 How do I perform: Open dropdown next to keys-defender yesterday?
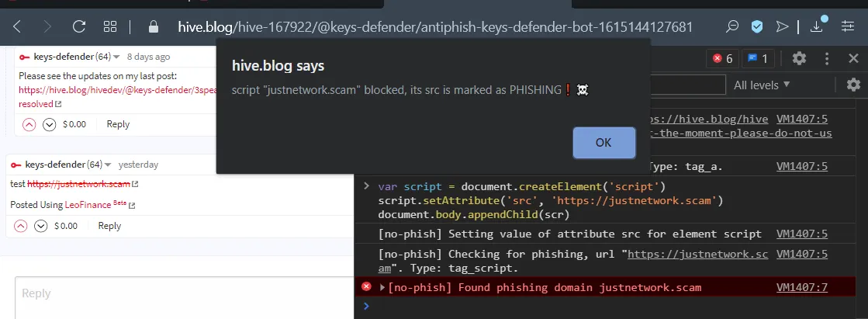(108, 165)
